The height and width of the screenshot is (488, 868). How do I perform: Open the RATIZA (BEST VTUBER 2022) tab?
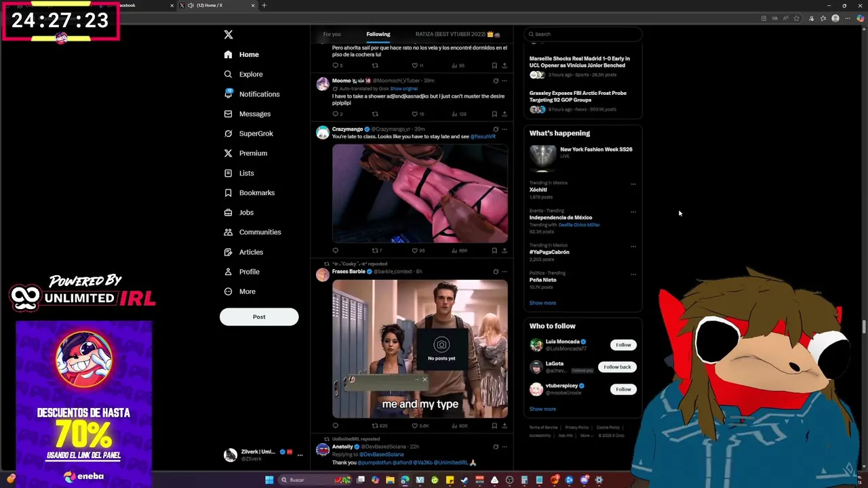coord(458,34)
